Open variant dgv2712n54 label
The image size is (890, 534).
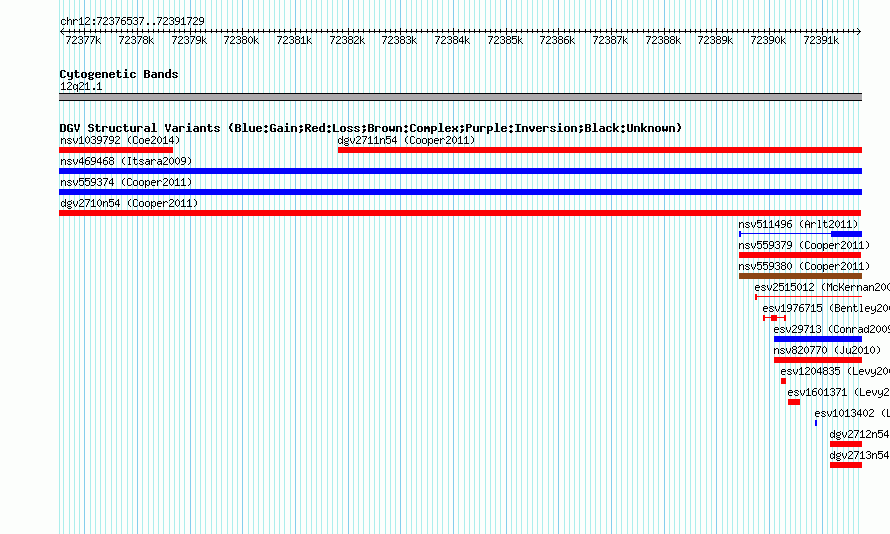(859, 434)
